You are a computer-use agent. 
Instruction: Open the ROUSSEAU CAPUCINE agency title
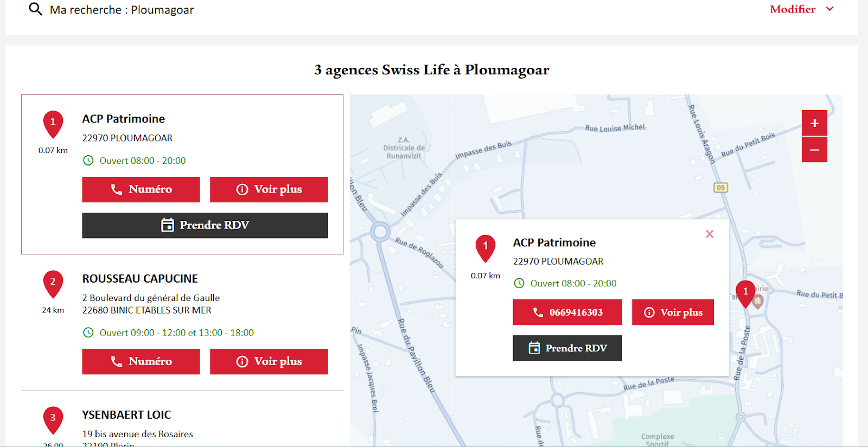tap(140, 279)
